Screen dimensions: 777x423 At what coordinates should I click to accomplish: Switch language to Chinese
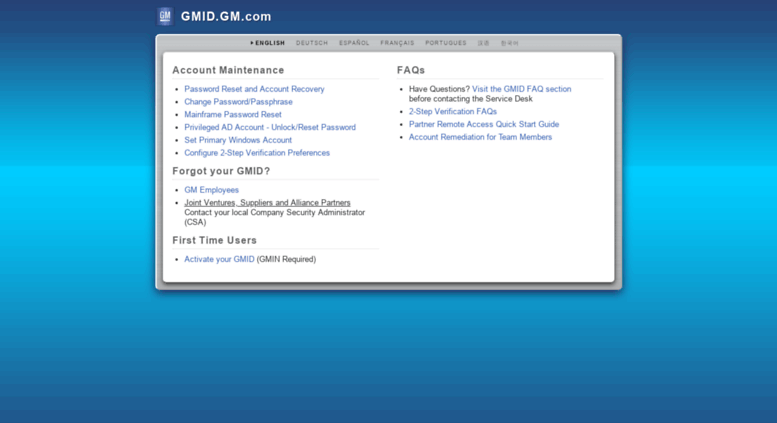484,43
